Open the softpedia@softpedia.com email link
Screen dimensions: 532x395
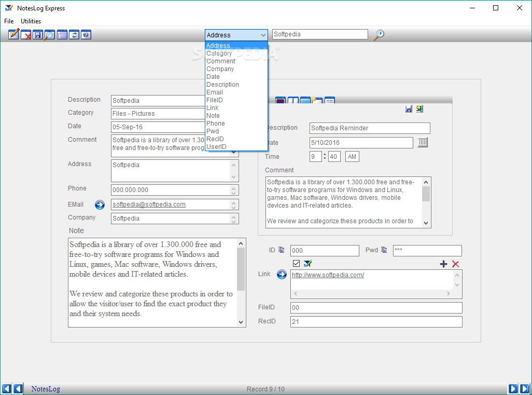click(149, 205)
